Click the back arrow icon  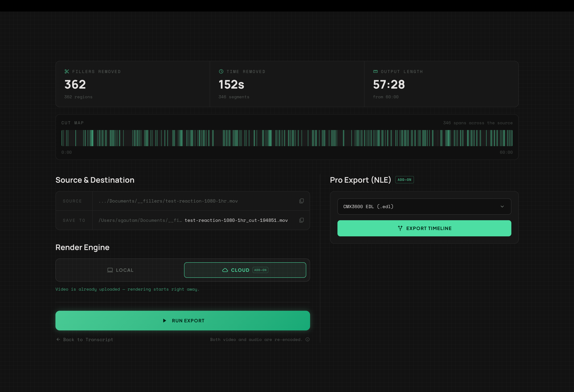[58, 339]
